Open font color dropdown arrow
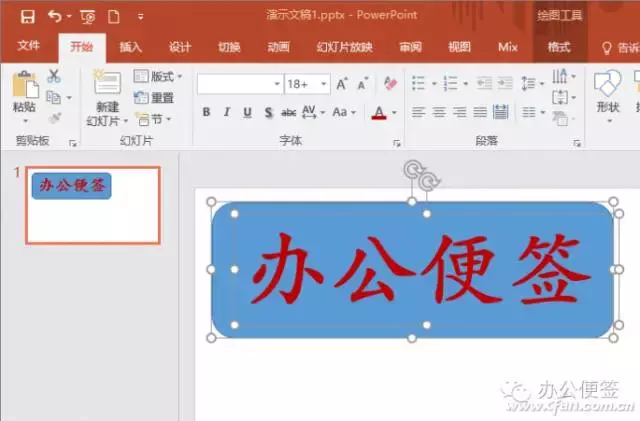This screenshot has width=640, height=421. click(x=394, y=112)
